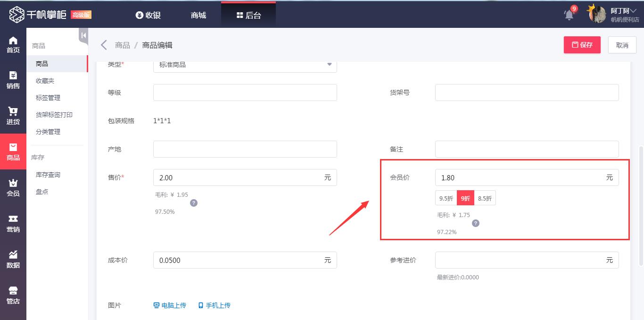Switch to the 收银 cashier tab

148,15
